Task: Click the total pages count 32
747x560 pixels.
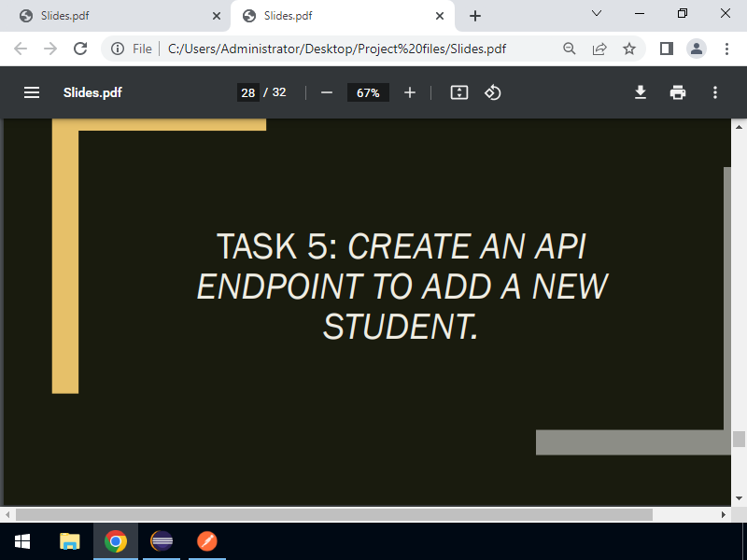Action: click(279, 92)
